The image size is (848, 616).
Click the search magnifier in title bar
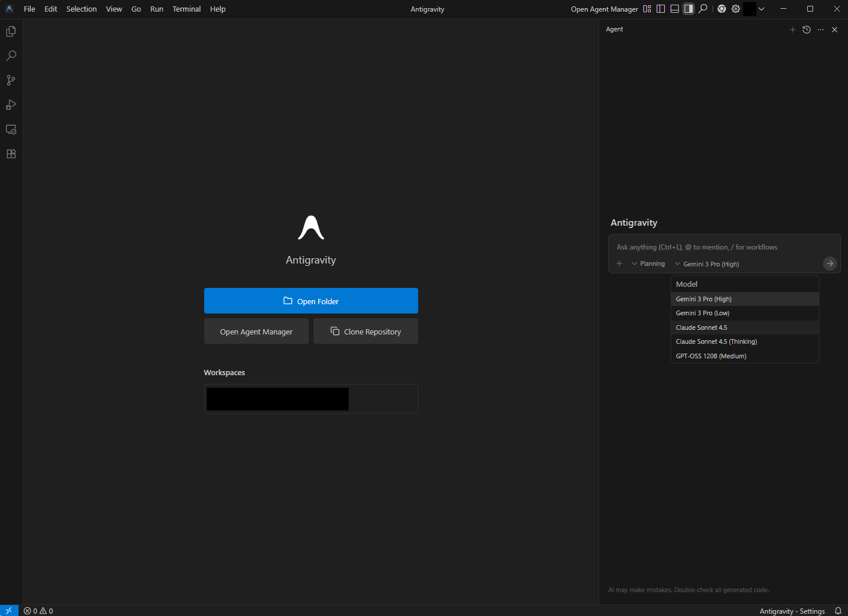703,9
